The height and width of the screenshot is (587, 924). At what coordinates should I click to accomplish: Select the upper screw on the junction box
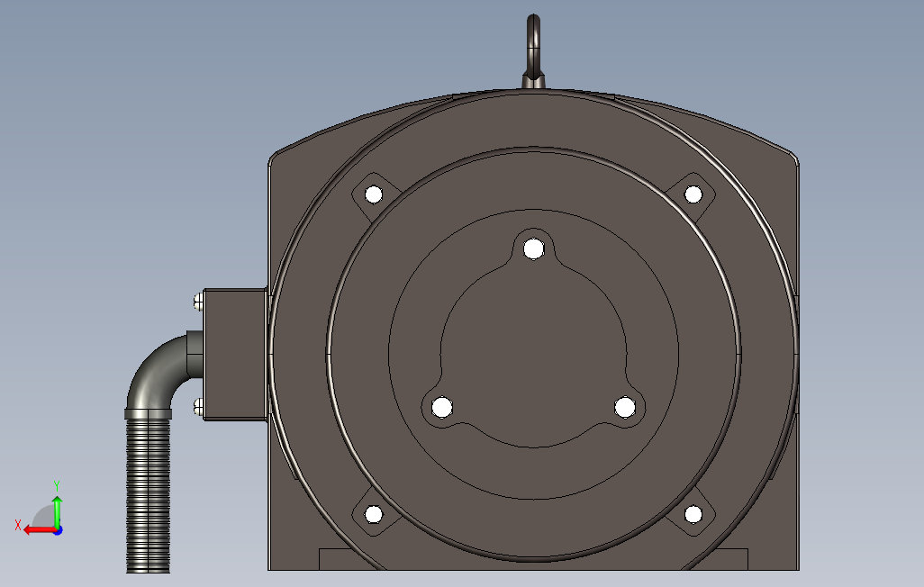click(x=199, y=303)
